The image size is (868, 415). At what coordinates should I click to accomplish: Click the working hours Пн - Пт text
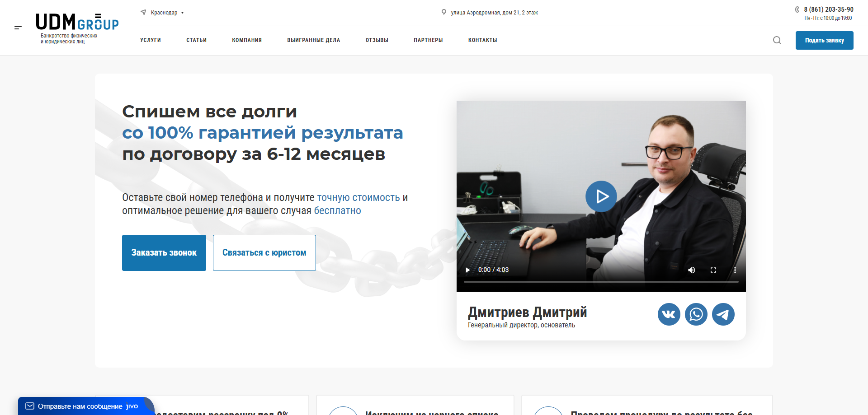coord(828,19)
